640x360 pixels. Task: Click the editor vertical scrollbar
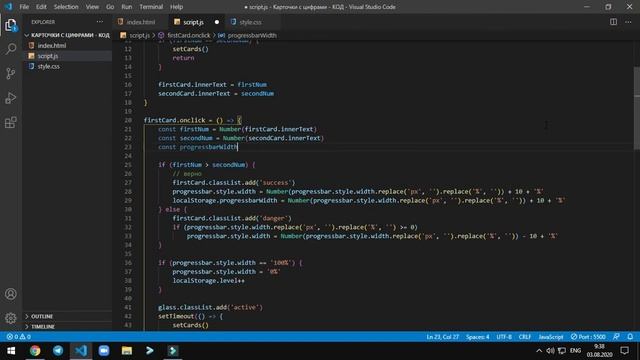637,108
